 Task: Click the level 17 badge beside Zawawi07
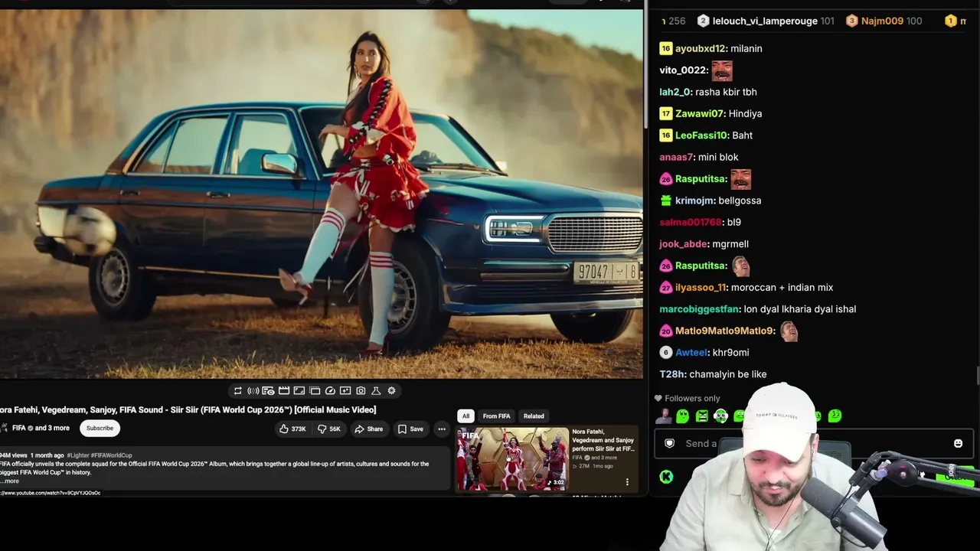[666, 113]
